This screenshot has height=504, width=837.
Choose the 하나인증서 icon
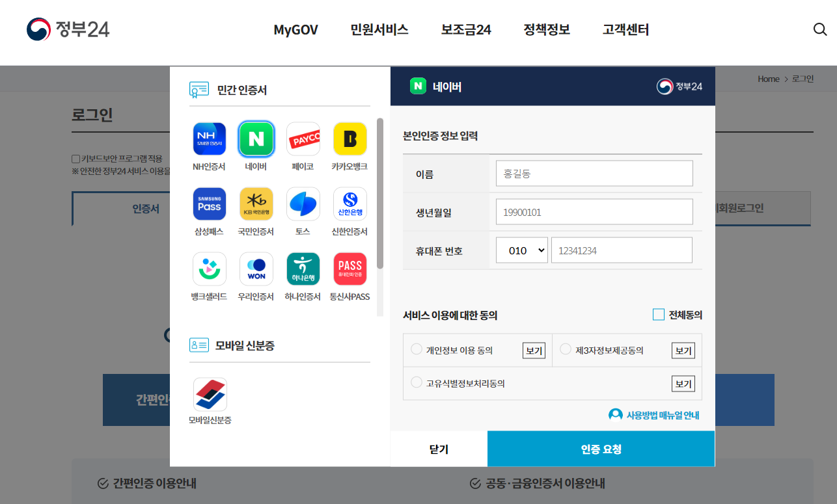(x=303, y=269)
